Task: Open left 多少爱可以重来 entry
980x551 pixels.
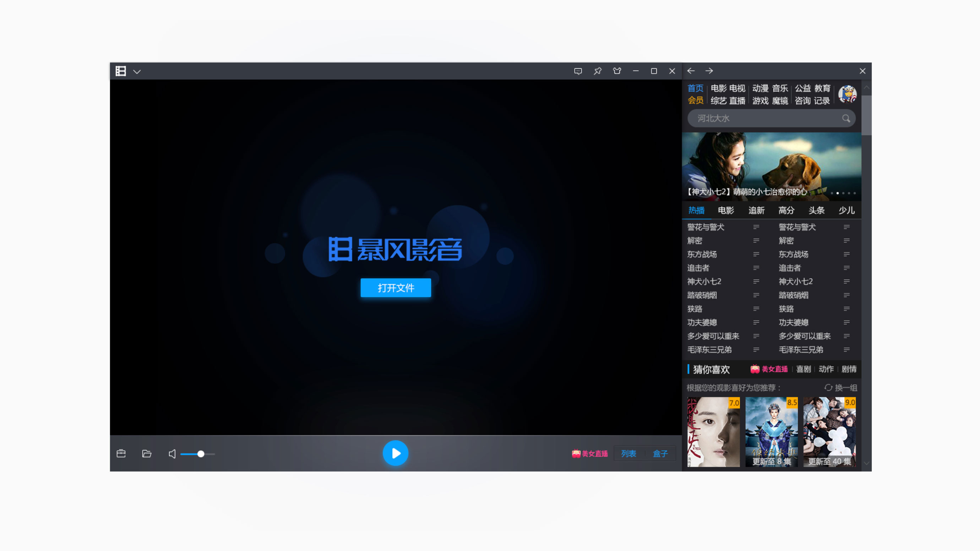Action: (x=713, y=336)
